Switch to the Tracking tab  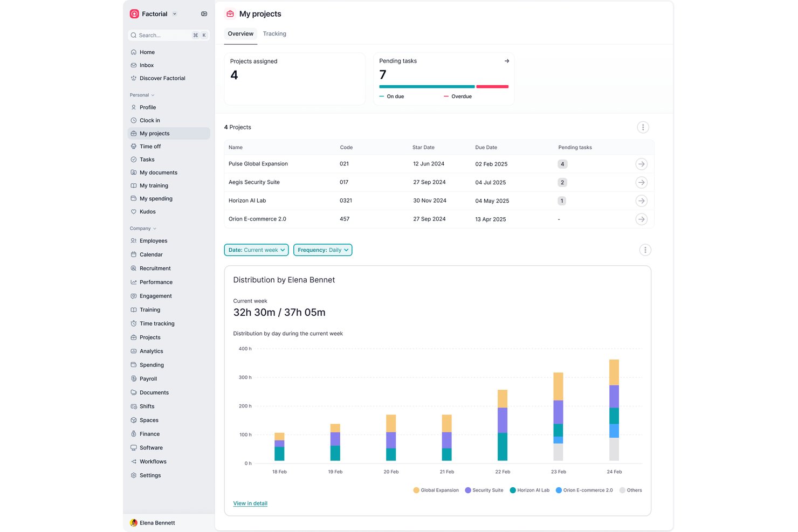274,34
